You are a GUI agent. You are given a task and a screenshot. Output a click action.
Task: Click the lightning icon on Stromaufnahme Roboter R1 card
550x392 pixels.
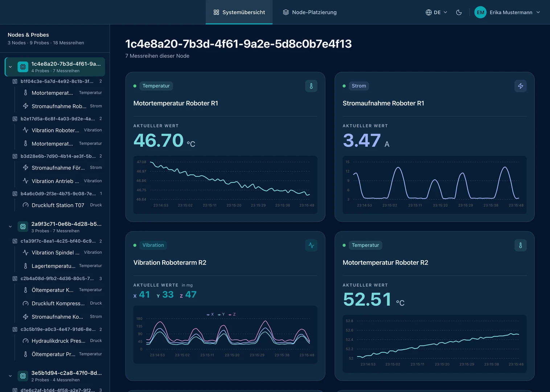click(521, 86)
